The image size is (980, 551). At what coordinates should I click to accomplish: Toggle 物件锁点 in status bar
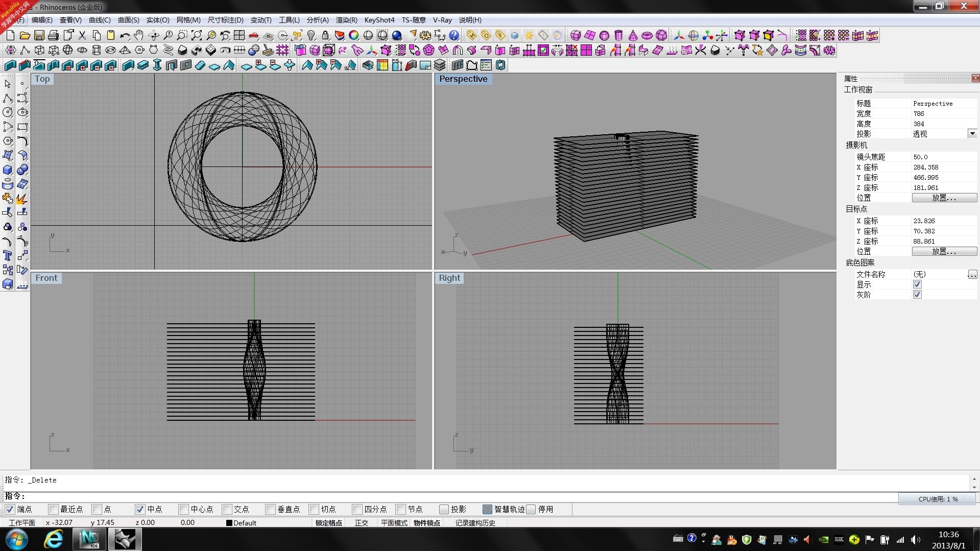tap(427, 523)
